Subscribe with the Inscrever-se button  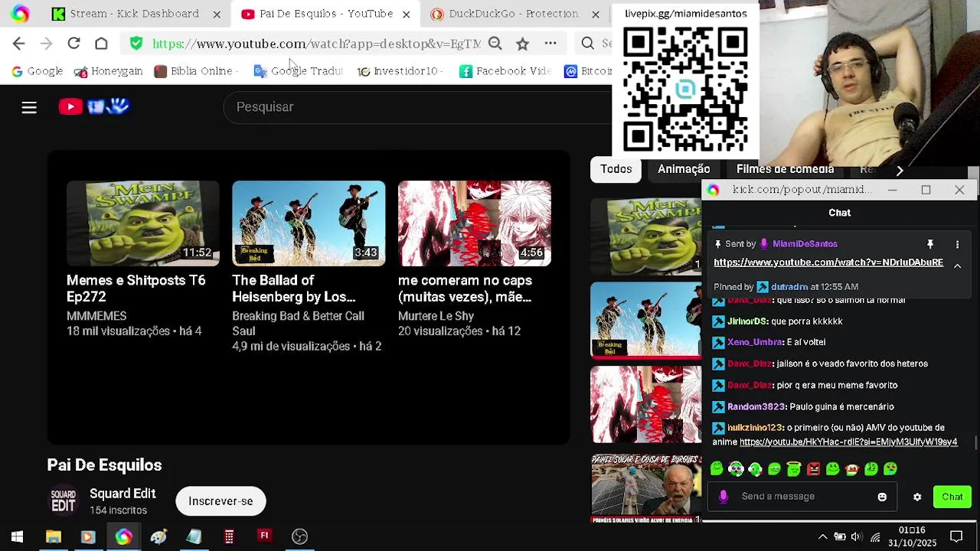tap(220, 501)
